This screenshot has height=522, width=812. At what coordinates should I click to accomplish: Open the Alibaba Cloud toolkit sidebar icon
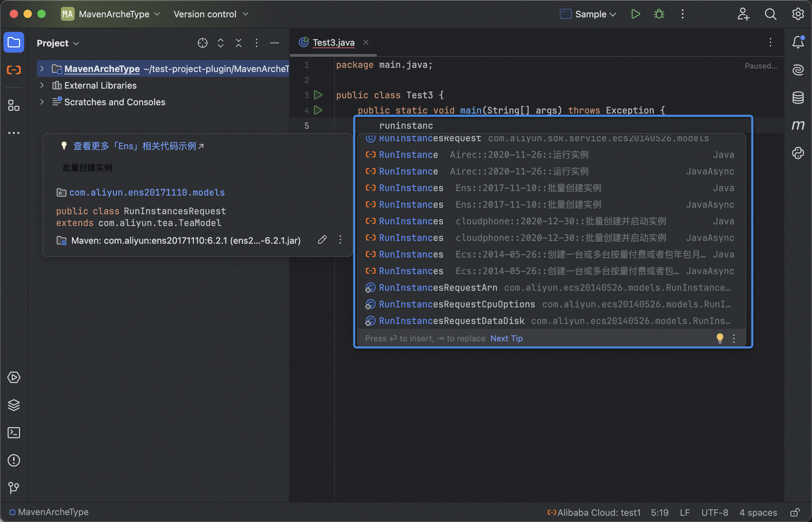14,70
